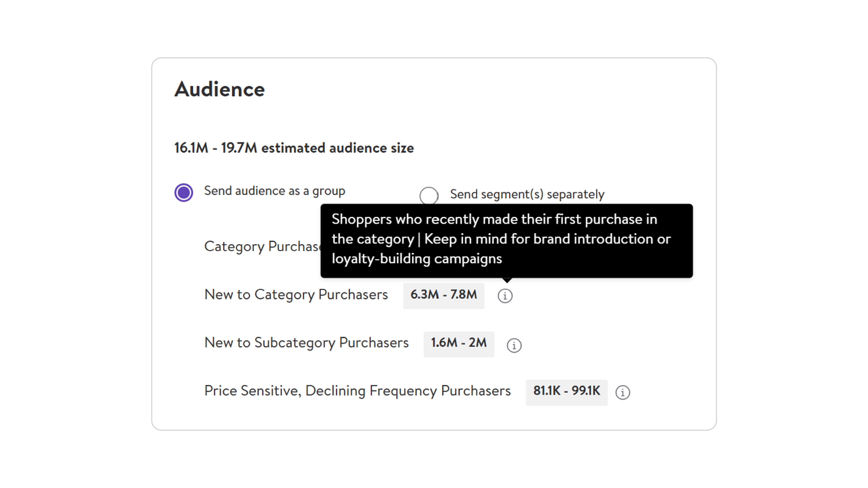Image resolution: width=868 pixels, height=488 pixels.
Task: Click the Send audience as a group label
Action: pos(275,191)
